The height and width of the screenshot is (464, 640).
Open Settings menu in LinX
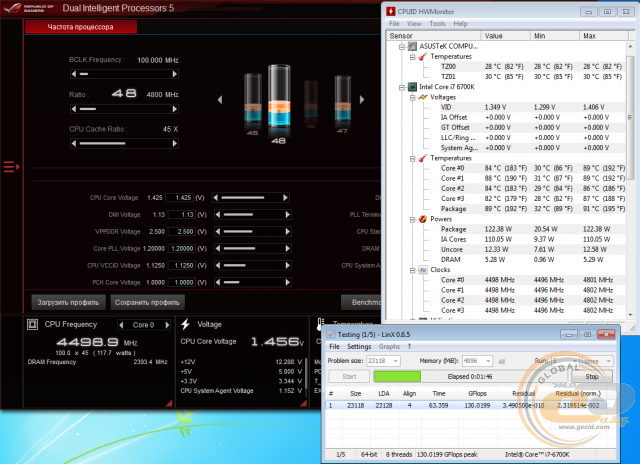click(x=359, y=346)
